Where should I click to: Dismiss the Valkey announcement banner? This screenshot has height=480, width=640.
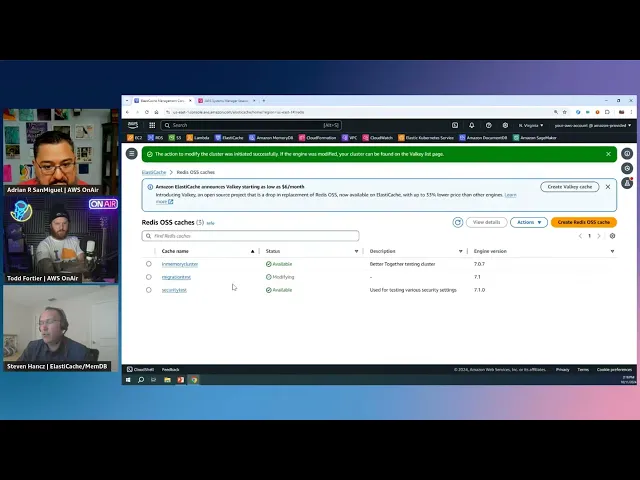point(608,187)
